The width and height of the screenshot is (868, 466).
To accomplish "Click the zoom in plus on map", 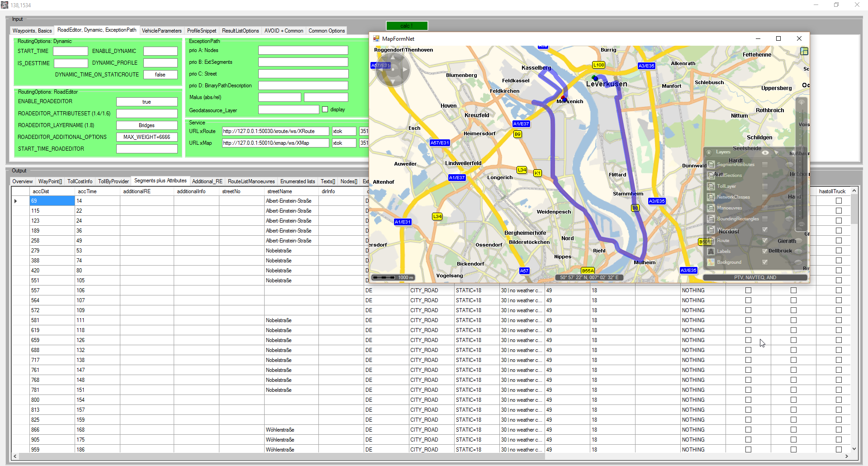I will 802,103.
